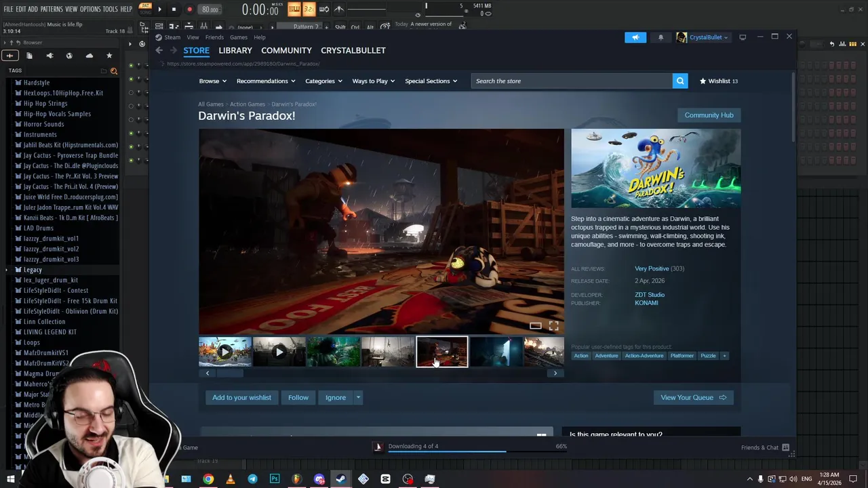The image size is (868, 488).
Task: Open the Ways to Play dropdown
Action: 374,81
